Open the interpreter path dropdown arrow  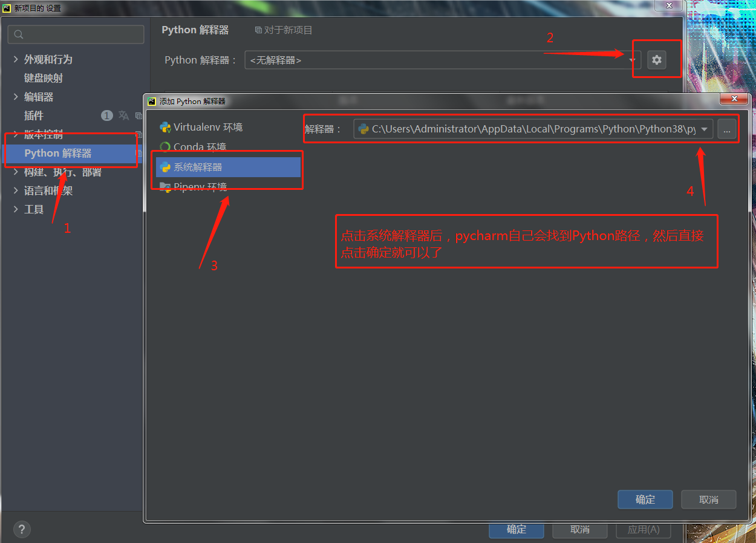tap(705, 129)
